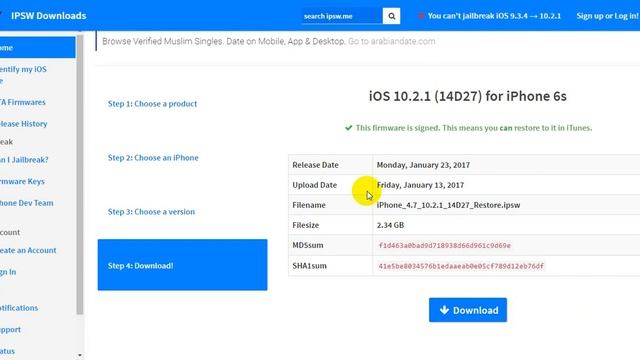Open Can I Jailbreak? sidebar link
Viewport: 640px width, 360px height.
click(x=24, y=160)
